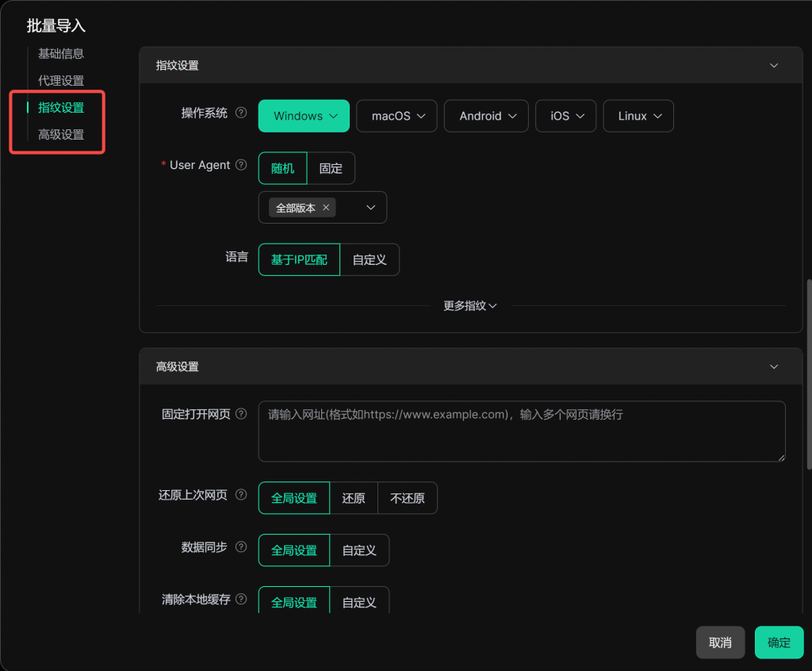Image resolution: width=812 pixels, height=671 pixels.
Task: Navigate to 代理设置 in sidebar
Action: tap(61, 81)
